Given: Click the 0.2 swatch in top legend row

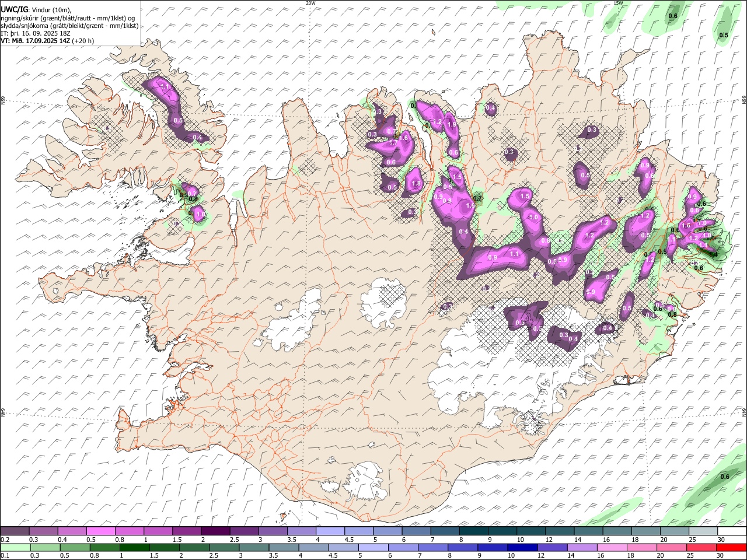Looking at the screenshot, I should click(15, 531).
